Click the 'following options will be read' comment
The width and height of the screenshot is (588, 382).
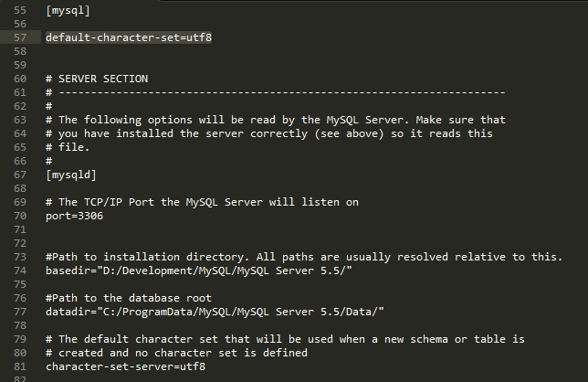point(275,120)
